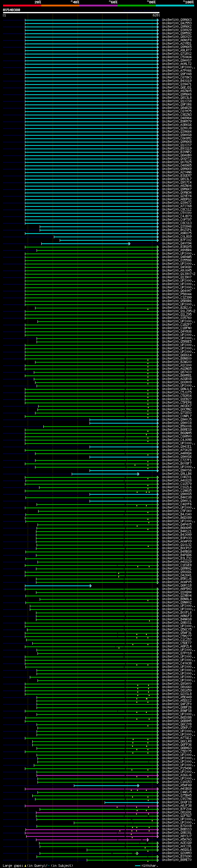Click the cyan ~100% legend segment
Screen dimensions: 197x868
(x=175, y=6)
